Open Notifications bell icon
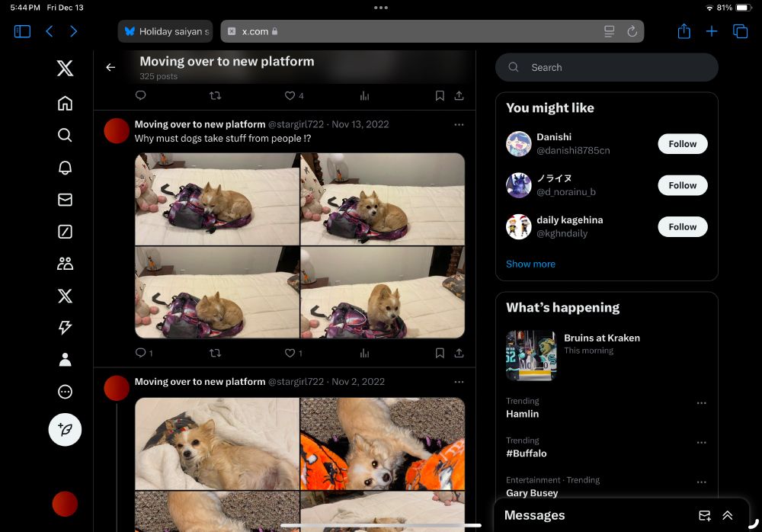Viewport: 762px width, 532px height. (x=65, y=167)
